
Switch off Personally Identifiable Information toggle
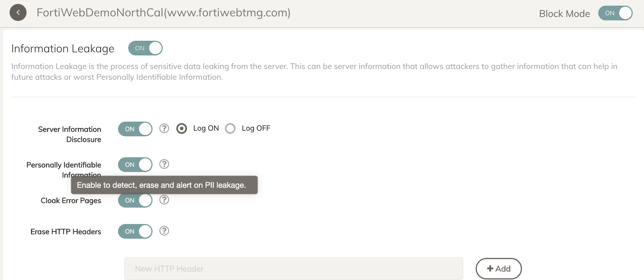click(135, 165)
